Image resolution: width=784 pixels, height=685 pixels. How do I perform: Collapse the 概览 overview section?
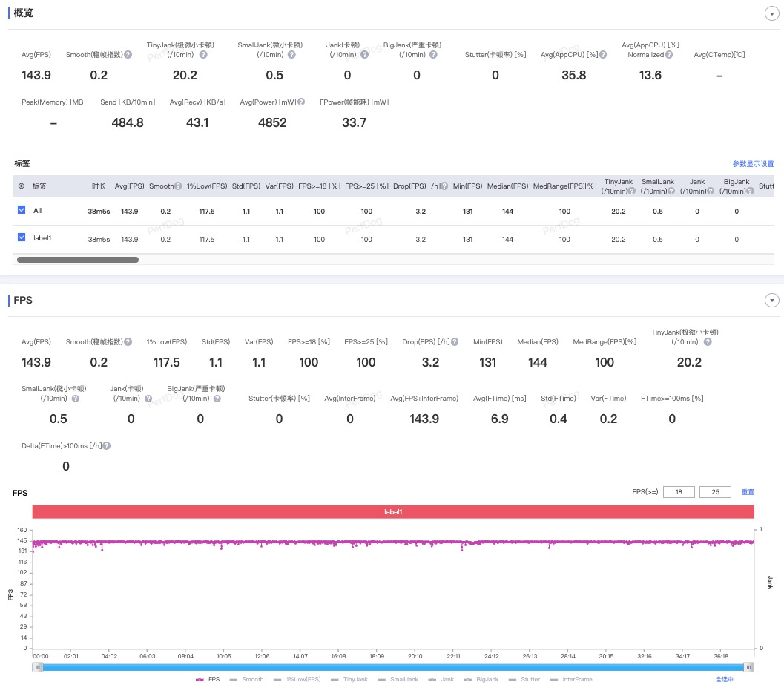pyautogui.click(x=771, y=13)
